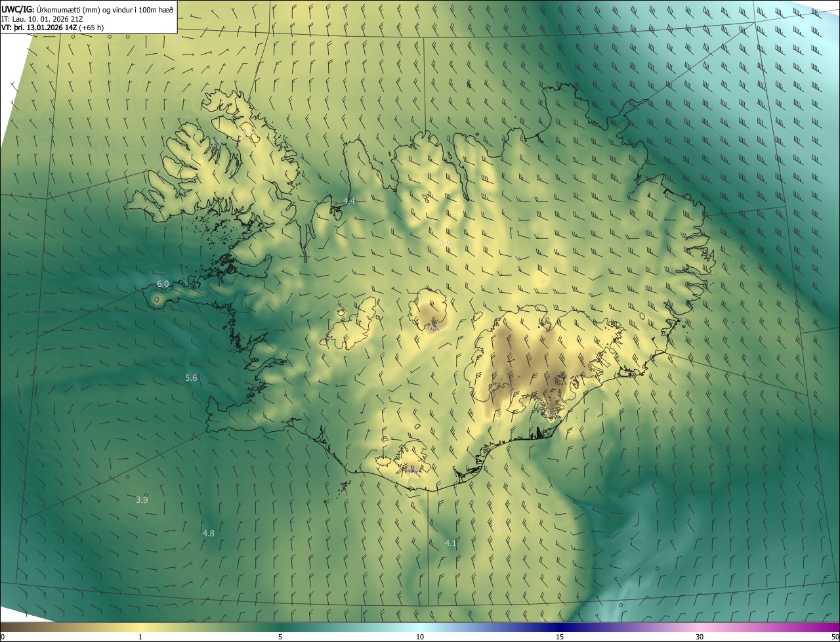Click the 'IT: Lau. 10. 01. 2026 21Z' line
This screenshot has height=642, width=840.
42,18
